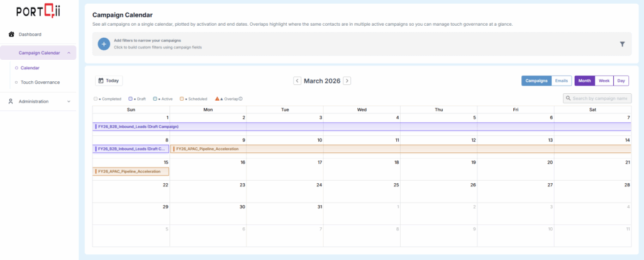Go to previous month with left arrow

[x=297, y=81]
